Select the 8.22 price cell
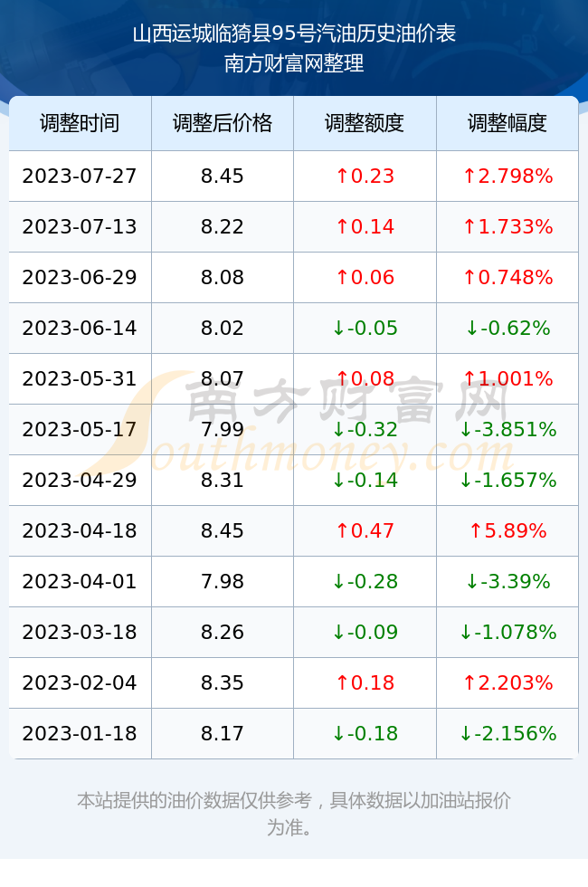 click(x=223, y=227)
